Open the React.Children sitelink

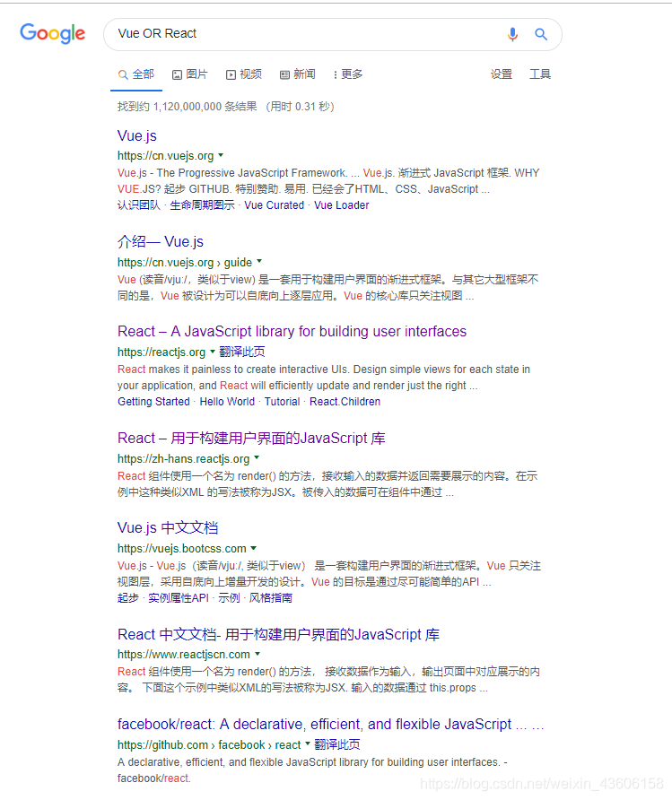click(x=345, y=402)
